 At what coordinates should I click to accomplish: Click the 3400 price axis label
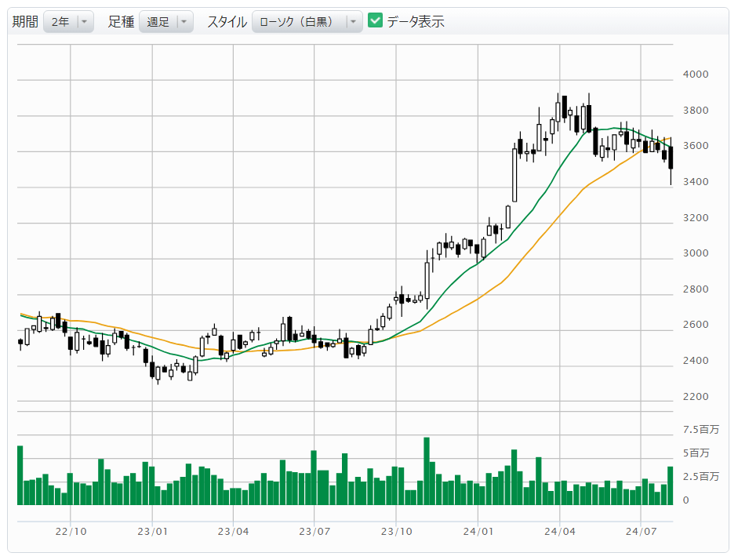[x=696, y=182]
